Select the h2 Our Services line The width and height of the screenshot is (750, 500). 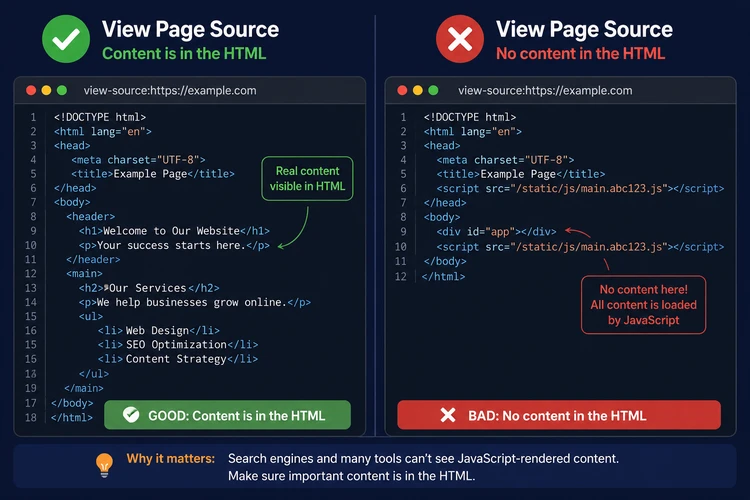coord(149,288)
